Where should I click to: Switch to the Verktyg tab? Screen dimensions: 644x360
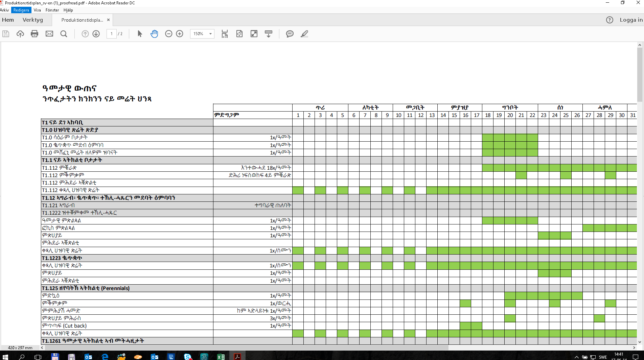coord(33,20)
